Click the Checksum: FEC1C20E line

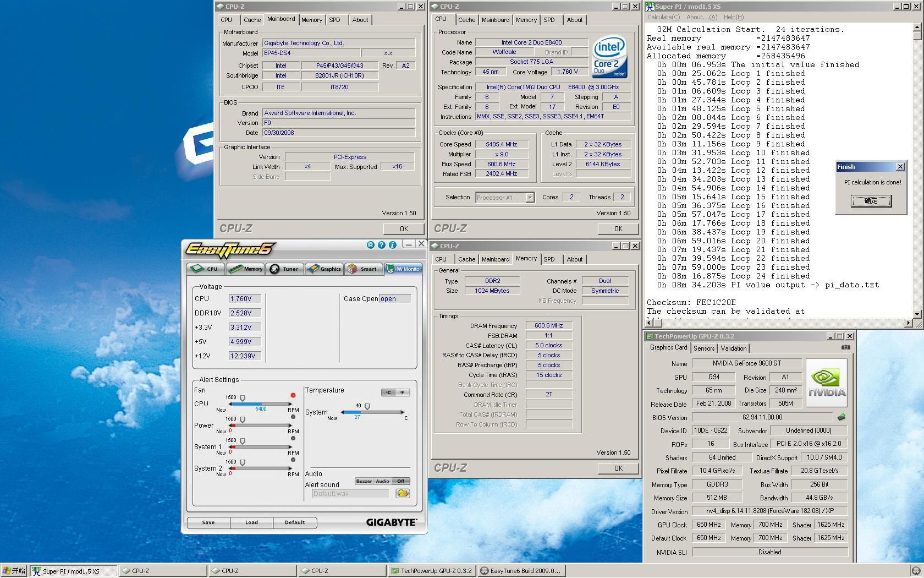[x=691, y=302]
